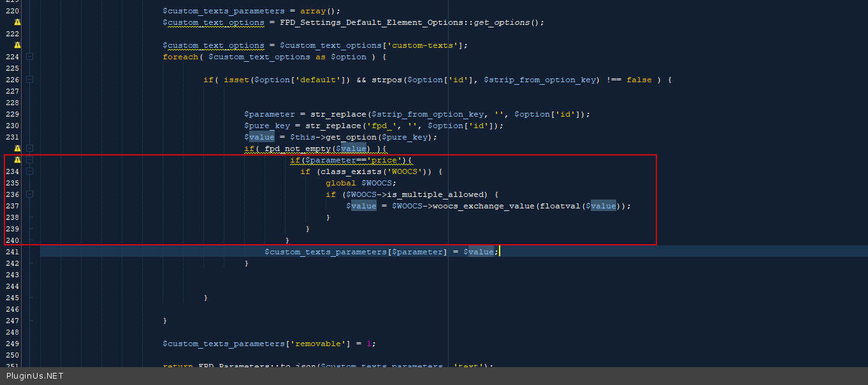The width and height of the screenshot is (868, 385).
Task: Click the warning icon at line 223
Action: coord(17,45)
